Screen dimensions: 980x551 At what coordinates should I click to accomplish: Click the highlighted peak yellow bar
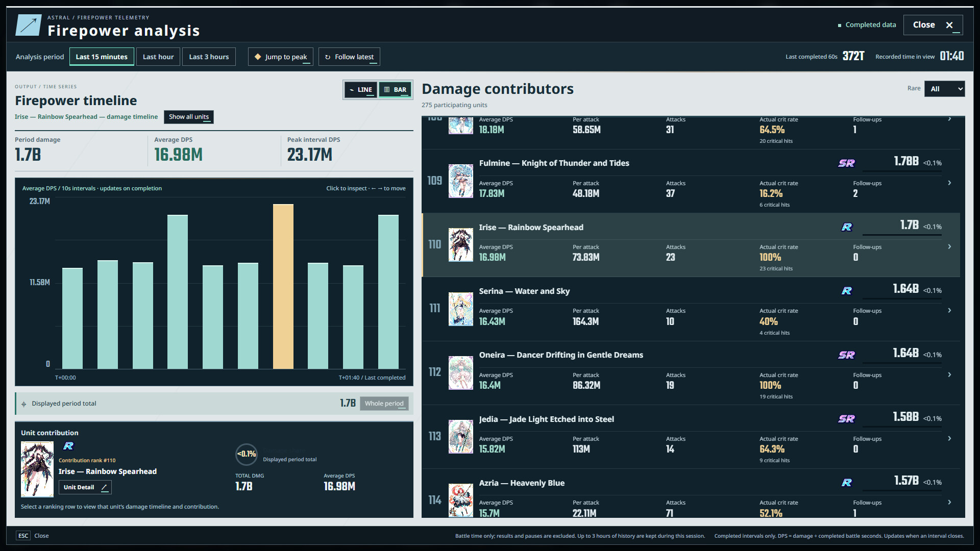coord(283,286)
